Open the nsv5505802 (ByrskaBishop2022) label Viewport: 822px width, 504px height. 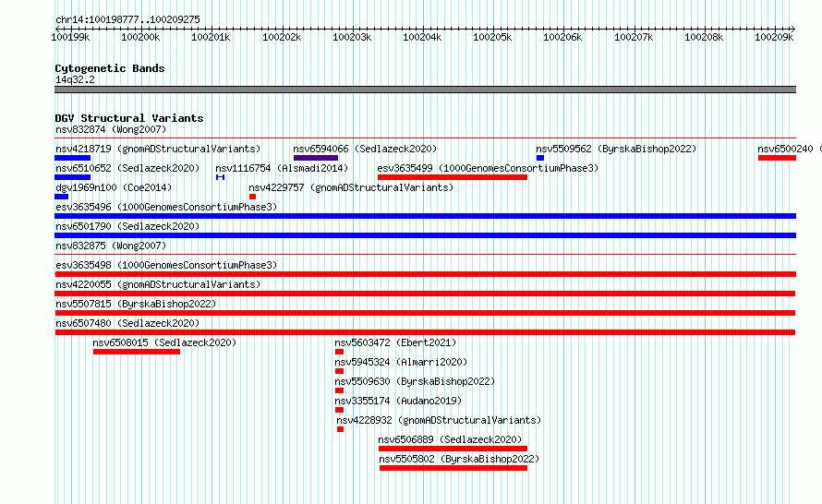click(459, 459)
